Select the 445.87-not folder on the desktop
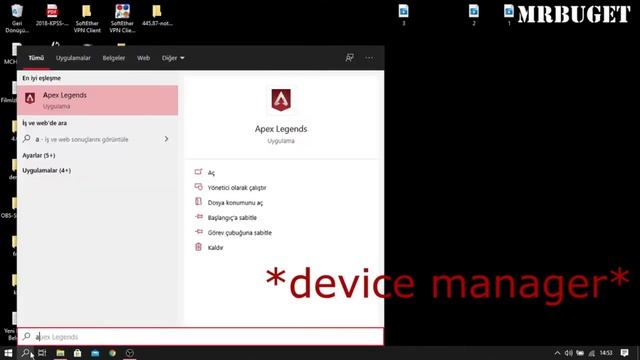 [x=157, y=16]
